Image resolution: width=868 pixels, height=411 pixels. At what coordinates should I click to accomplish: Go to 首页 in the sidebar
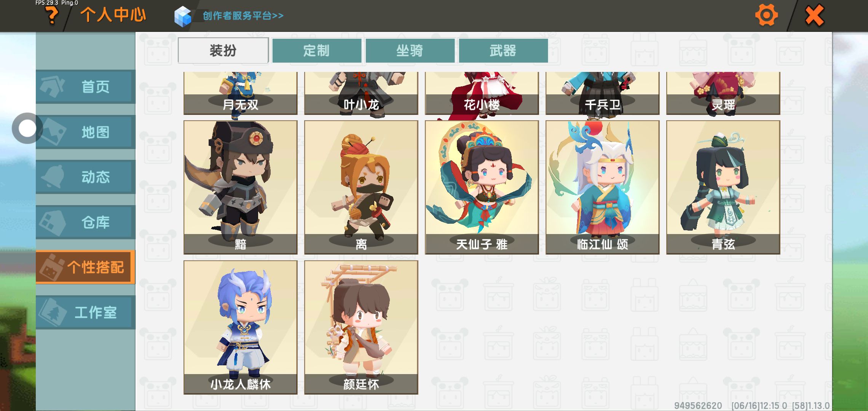tap(85, 87)
